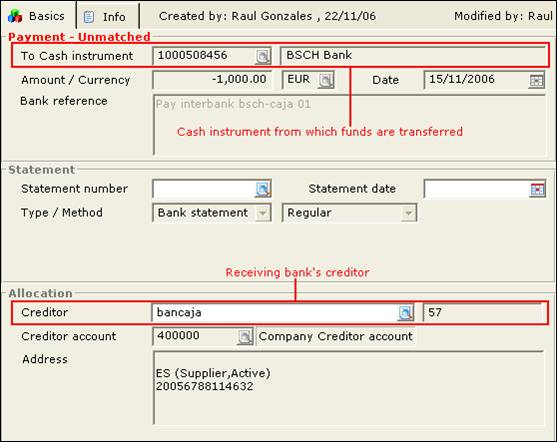
Task: Click the Bank reference text area
Action: click(x=349, y=124)
